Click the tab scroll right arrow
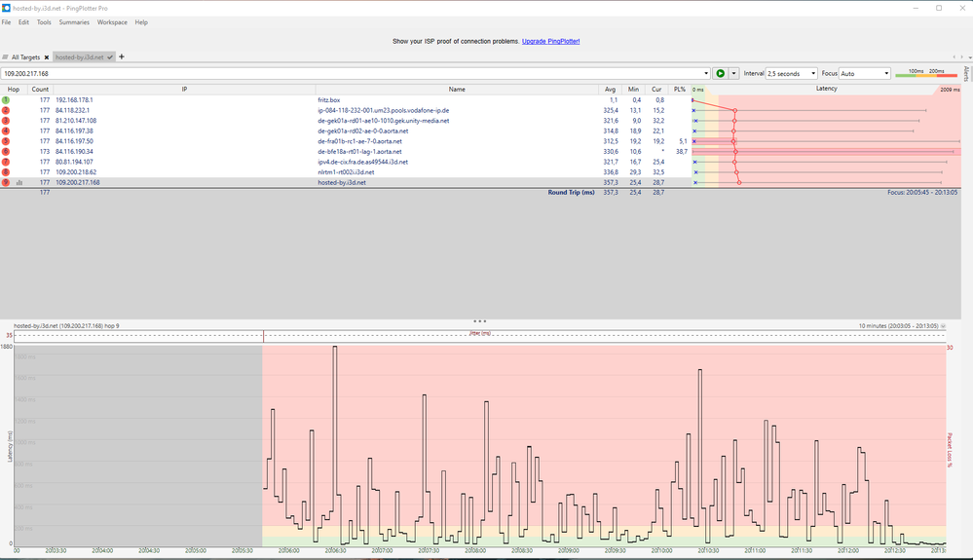Image resolution: width=973 pixels, height=560 pixels. (962, 57)
